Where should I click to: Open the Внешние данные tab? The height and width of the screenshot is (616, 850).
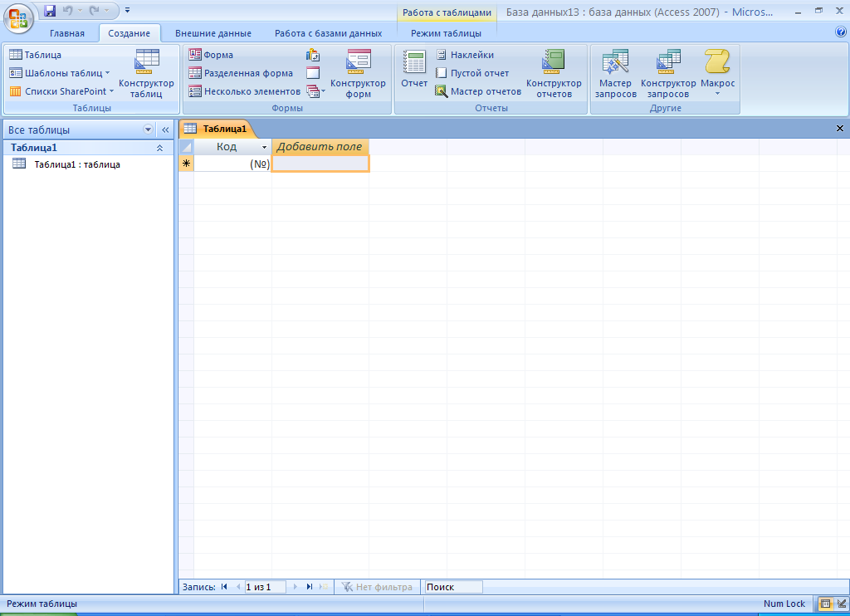tap(213, 33)
